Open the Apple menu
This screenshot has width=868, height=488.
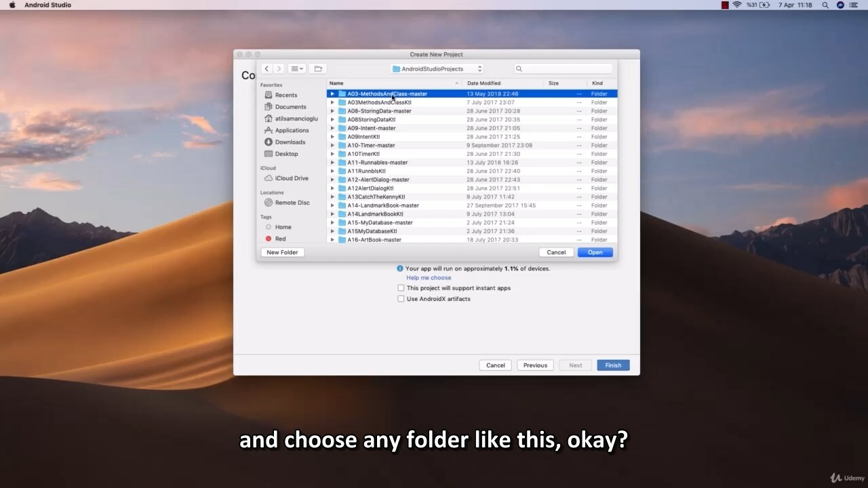click(12, 5)
